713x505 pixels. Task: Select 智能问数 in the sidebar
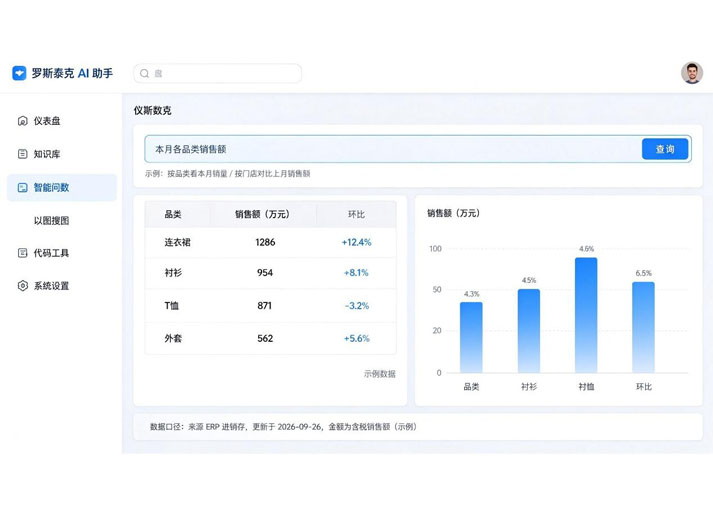click(x=61, y=187)
